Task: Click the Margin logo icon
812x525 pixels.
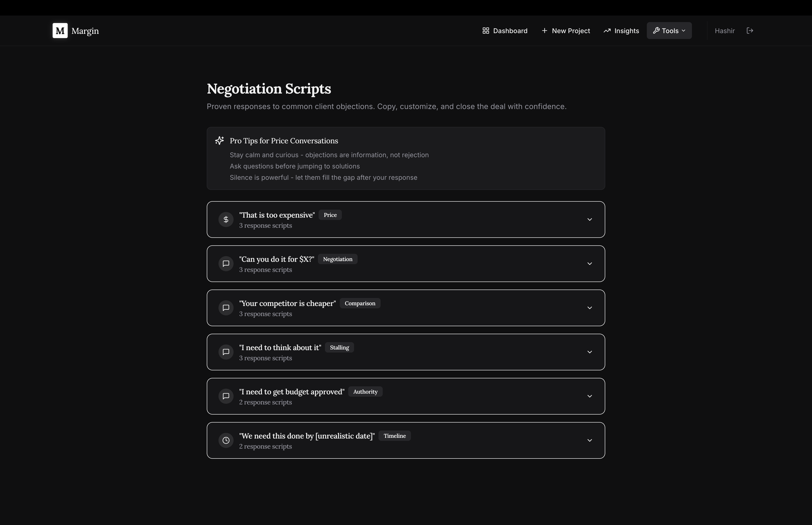Action: point(60,31)
